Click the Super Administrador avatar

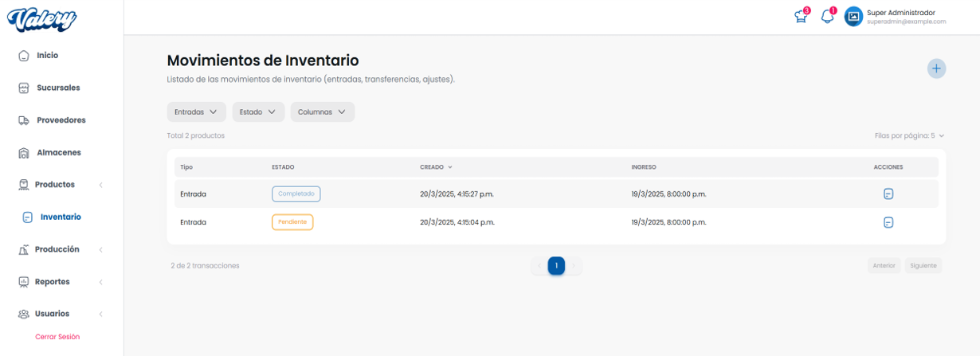tap(853, 16)
